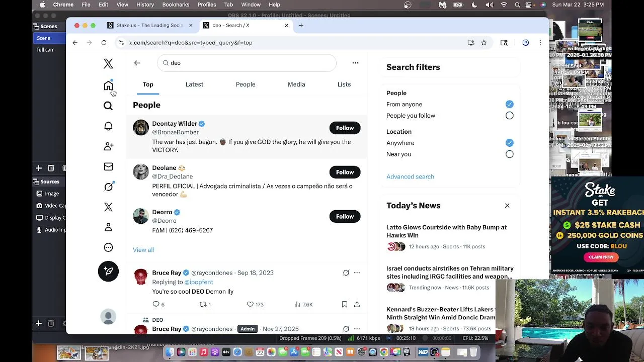Go back using search page arrow
Screen dimensions: 644x362
[x=137, y=63]
